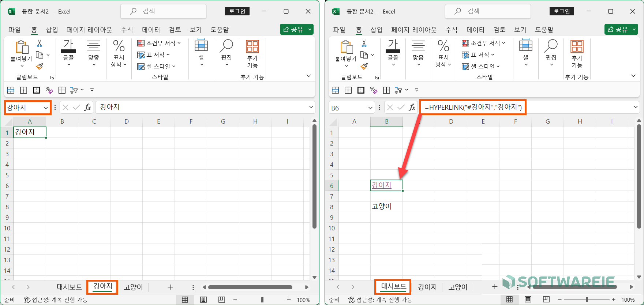Click Copy icon in left window ribbon
Image resolution: width=644 pixels, height=305 pixels.
40,55
